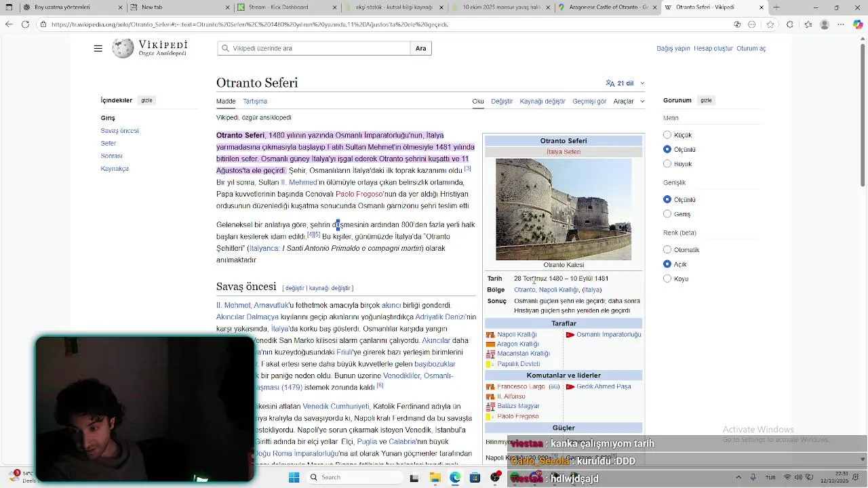Open Kaynağı değiştir source edit tab

click(542, 101)
